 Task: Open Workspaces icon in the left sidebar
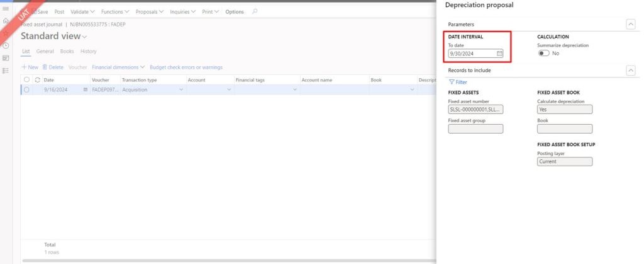pyautogui.click(x=6, y=58)
